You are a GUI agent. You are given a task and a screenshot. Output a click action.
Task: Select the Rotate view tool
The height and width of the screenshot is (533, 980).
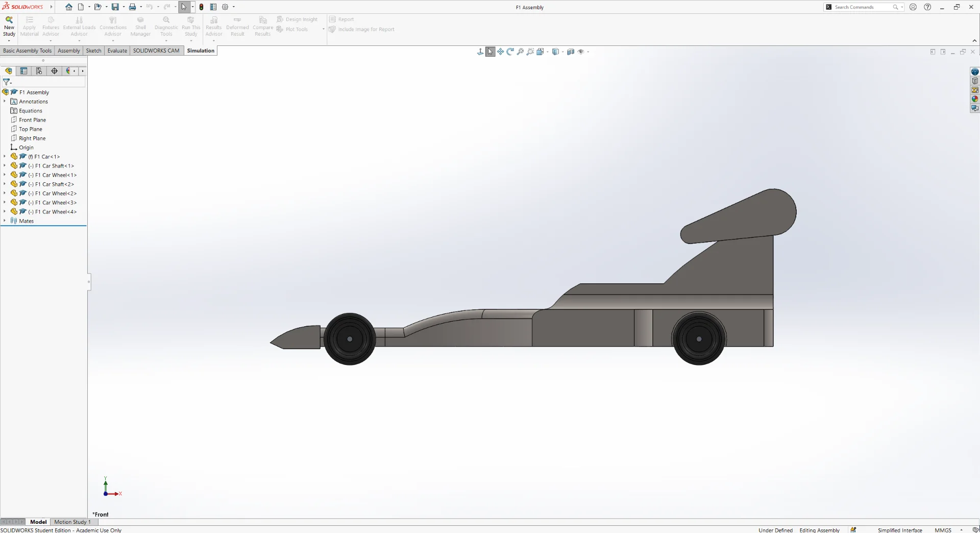pyautogui.click(x=510, y=52)
